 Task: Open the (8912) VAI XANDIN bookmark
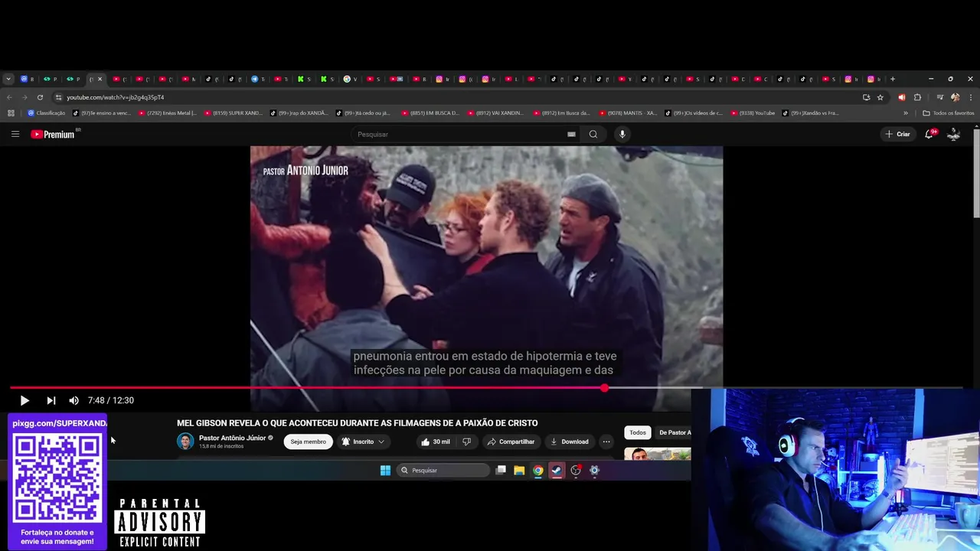pyautogui.click(x=496, y=113)
